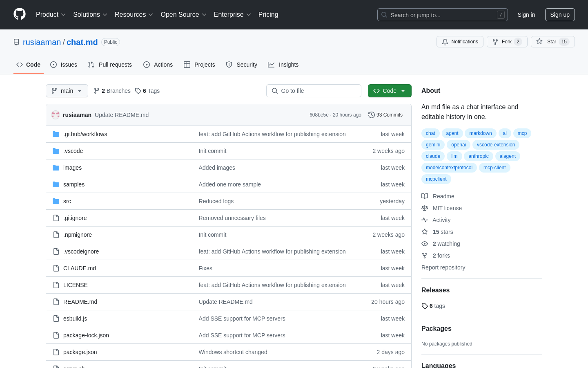Click the rusiaaman avatar in commit row

pos(56,115)
